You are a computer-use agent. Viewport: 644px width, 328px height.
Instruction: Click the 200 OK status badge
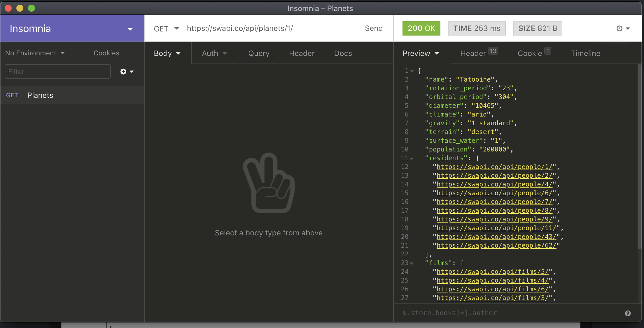(x=421, y=29)
